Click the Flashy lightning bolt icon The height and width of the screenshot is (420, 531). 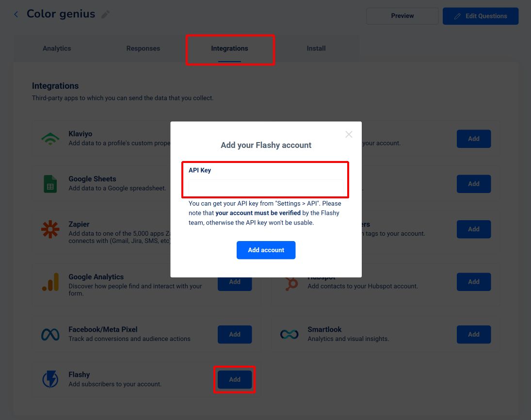click(50, 379)
